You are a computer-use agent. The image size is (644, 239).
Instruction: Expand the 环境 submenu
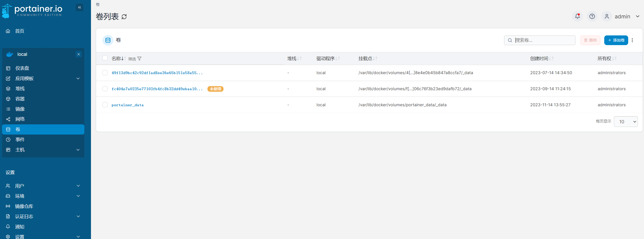(78, 196)
